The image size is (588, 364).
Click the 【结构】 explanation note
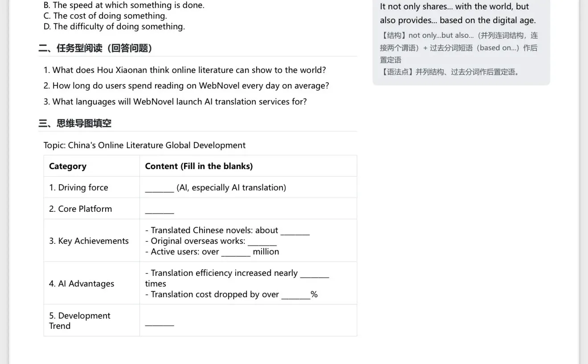[459, 48]
